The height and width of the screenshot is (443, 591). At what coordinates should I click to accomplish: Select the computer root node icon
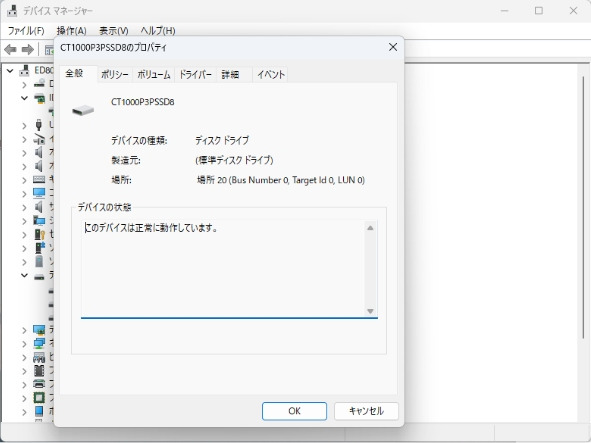[x=24, y=70]
